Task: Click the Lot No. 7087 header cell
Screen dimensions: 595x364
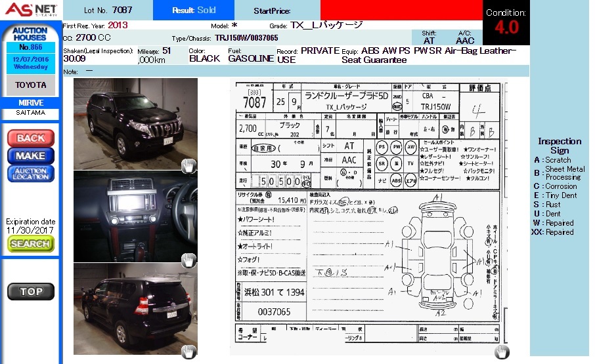Action: 108,10
